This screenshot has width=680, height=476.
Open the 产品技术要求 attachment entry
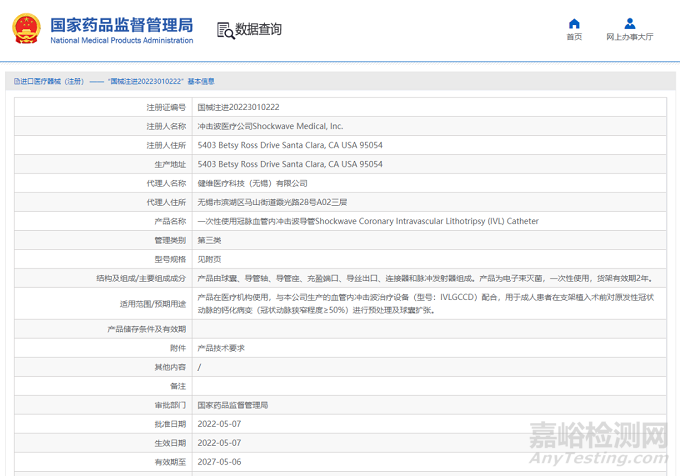(221, 348)
